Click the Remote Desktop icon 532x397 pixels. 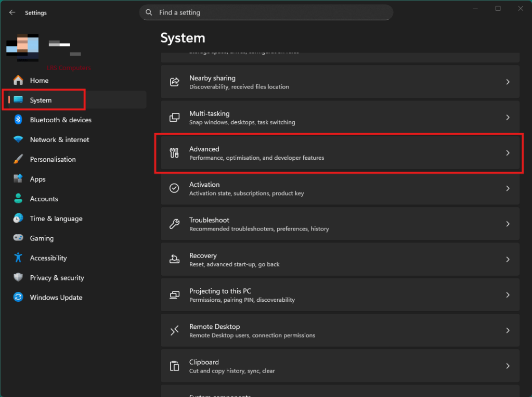point(175,330)
